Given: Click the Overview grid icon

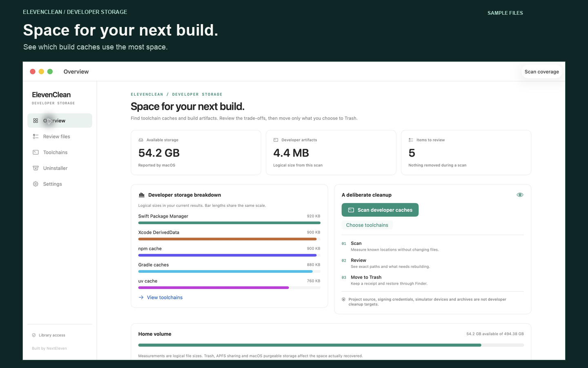Looking at the screenshot, I should pyautogui.click(x=36, y=121).
